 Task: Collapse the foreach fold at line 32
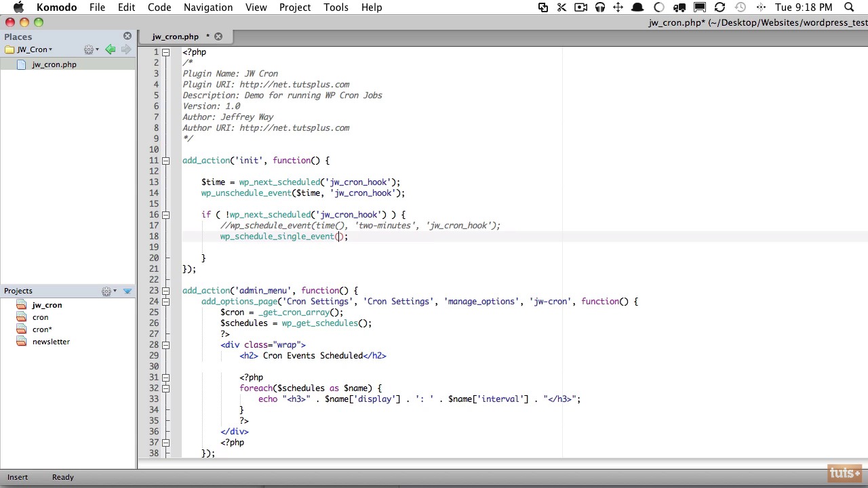[x=165, y=388]
